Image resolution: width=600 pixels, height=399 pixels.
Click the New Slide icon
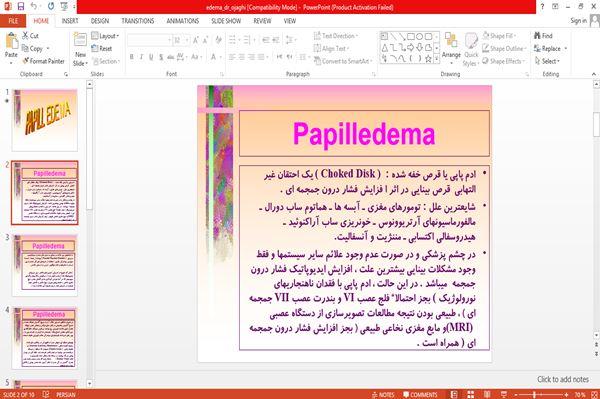(80, 40)
